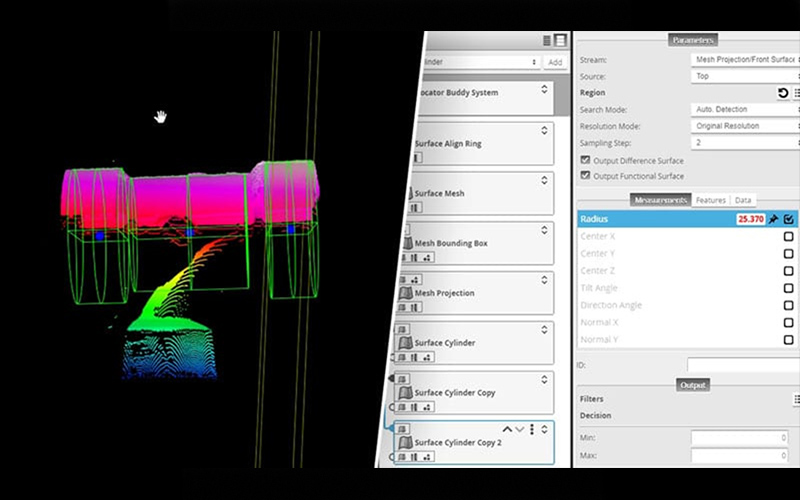Screen dimensions: 800x500
Task: Click the Mesh Projection tool icon
Action: click(x=407, y=293)
